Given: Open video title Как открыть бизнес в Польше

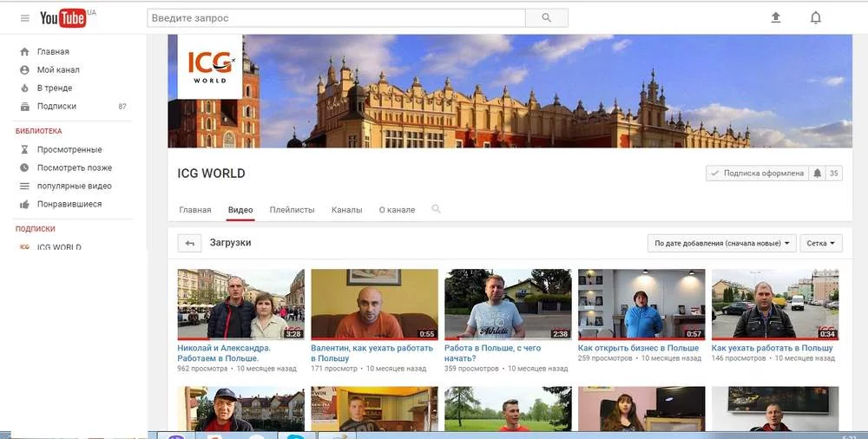Looking at the screenshot, I should 638,348.
